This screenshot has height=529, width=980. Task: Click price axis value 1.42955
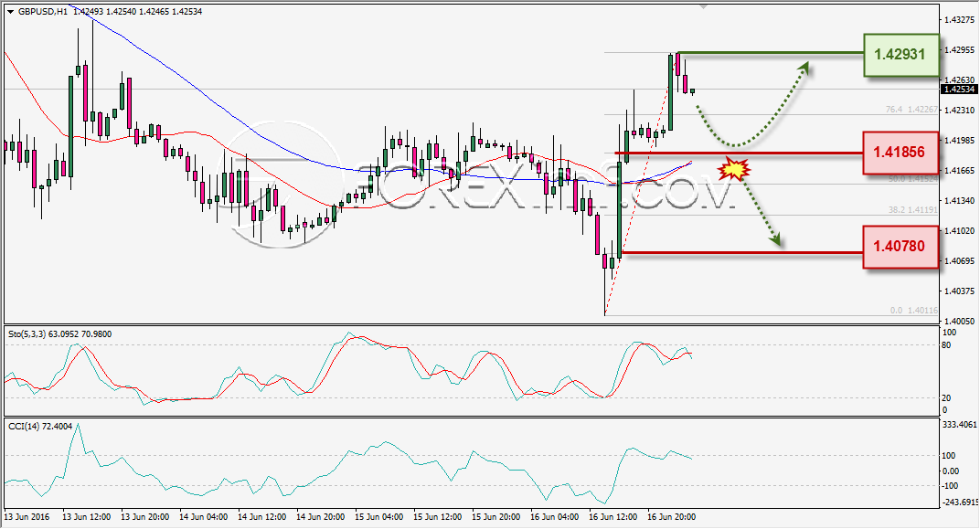959,50
